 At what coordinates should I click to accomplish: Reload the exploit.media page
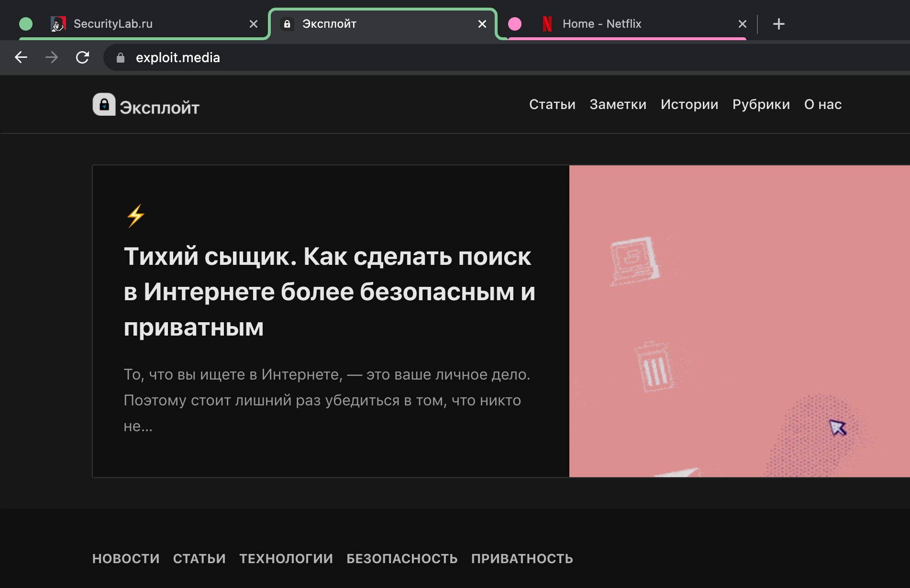(83, 57)
